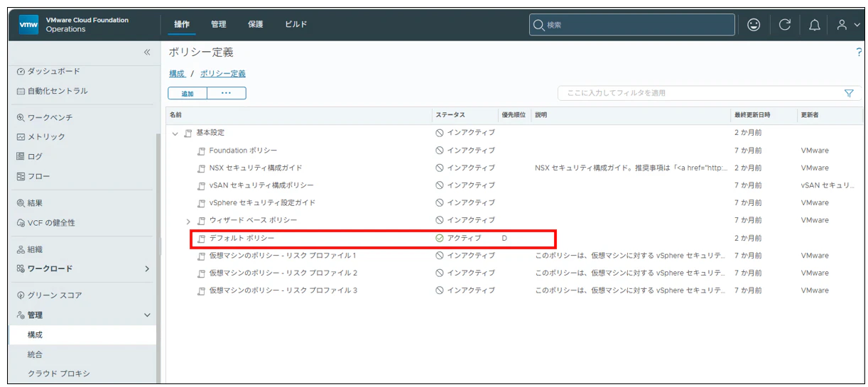
Task: Click the 検索 search field
Action: coord(632,25)
